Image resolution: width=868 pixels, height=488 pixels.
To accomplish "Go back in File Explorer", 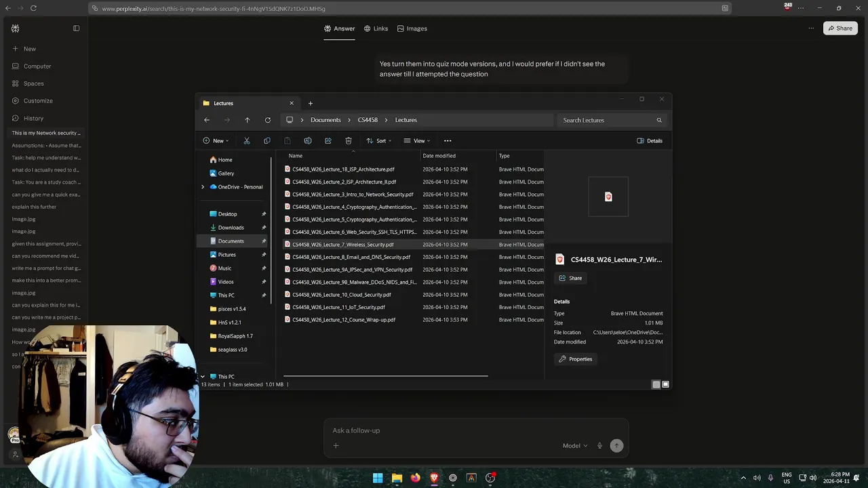I will (207, 120).
